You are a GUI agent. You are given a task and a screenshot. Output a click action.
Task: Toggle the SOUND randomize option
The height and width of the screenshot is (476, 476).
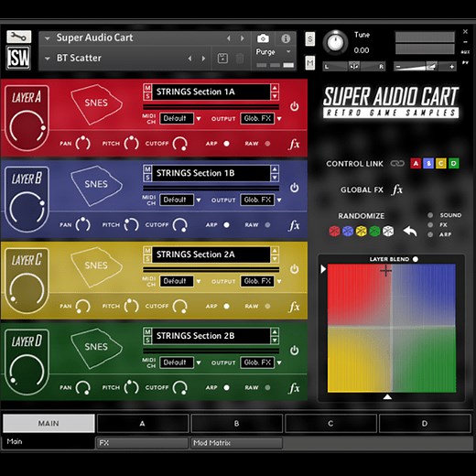(430, 215)
